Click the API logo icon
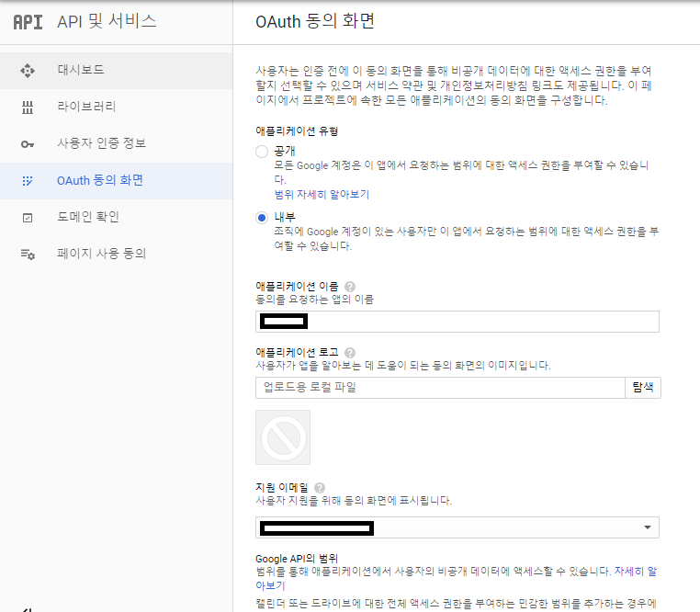 (x=28, y=22)
